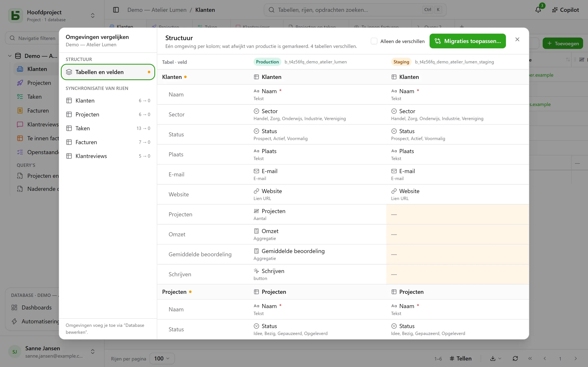Focus the Tabellen, rijen, opdrachten search field

(x=355, y=10)
